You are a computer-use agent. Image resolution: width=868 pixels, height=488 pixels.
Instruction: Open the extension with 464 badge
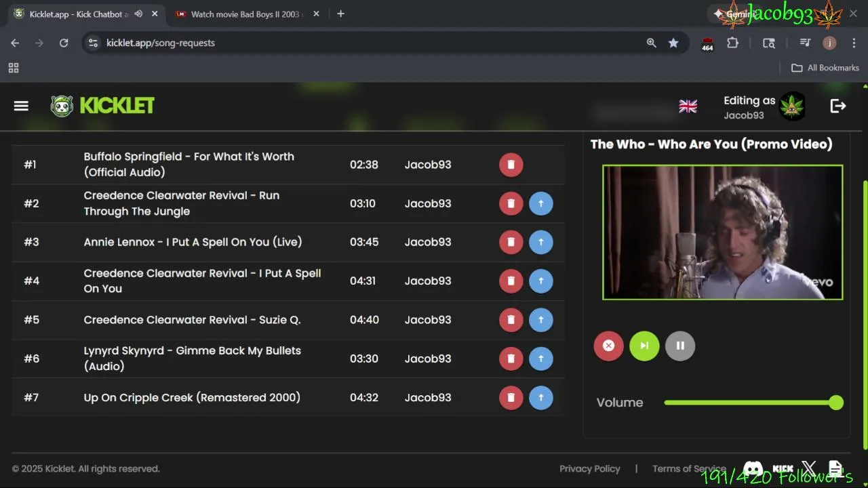[x=707, y=43]
